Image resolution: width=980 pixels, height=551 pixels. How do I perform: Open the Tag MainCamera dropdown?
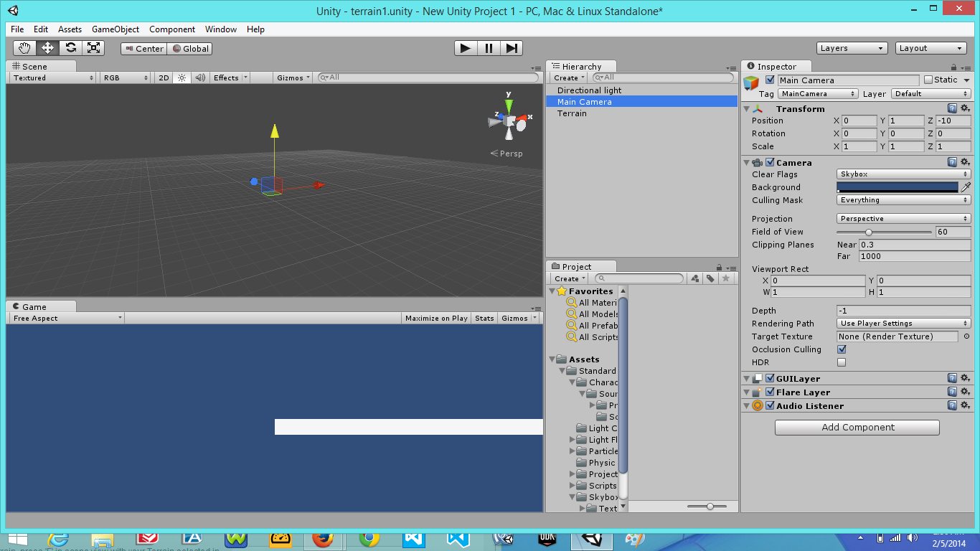(x=818, y=94)
